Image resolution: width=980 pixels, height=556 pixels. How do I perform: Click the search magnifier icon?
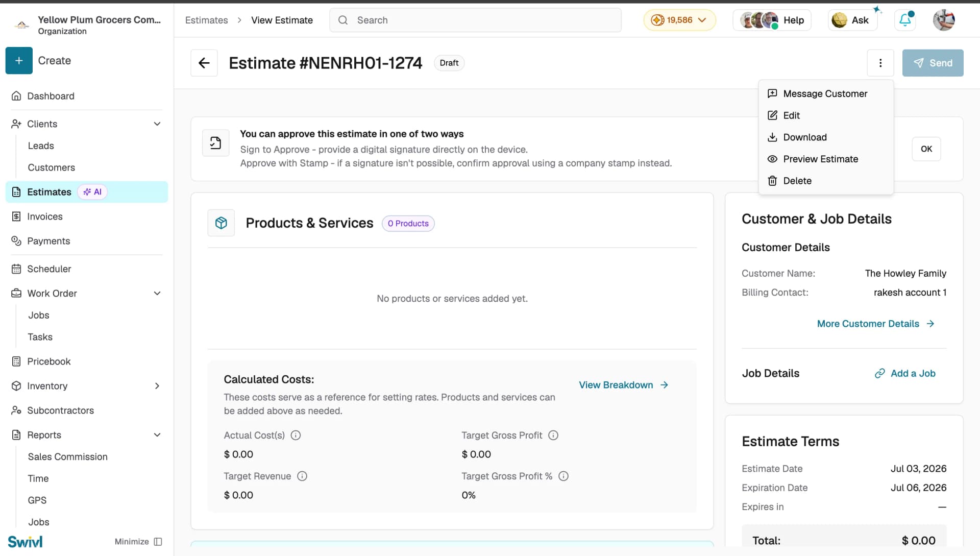click(343, 20)
